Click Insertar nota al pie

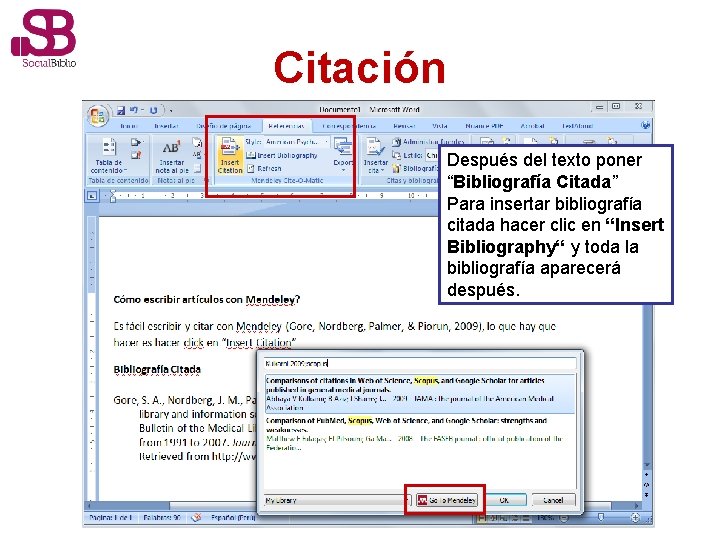(172, 156)
